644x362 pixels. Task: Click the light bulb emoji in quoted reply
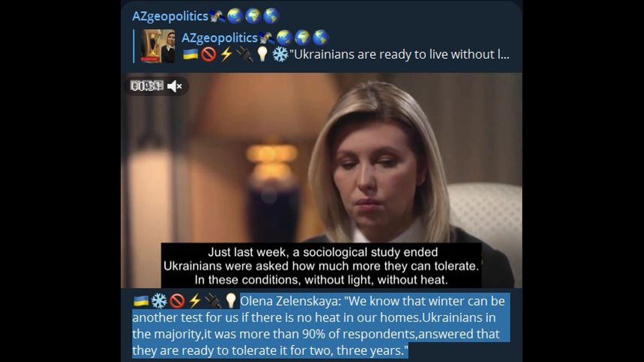pos(262,54)
